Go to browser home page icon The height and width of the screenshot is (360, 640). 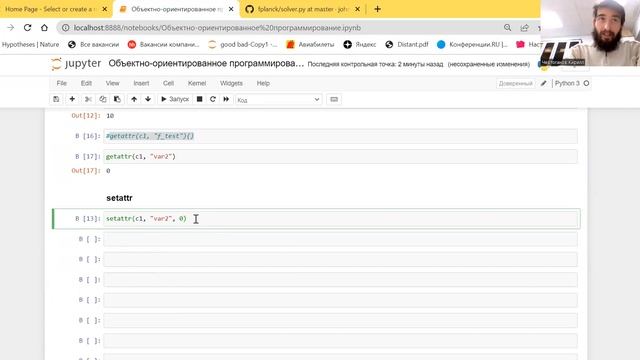tap(44, 28)
